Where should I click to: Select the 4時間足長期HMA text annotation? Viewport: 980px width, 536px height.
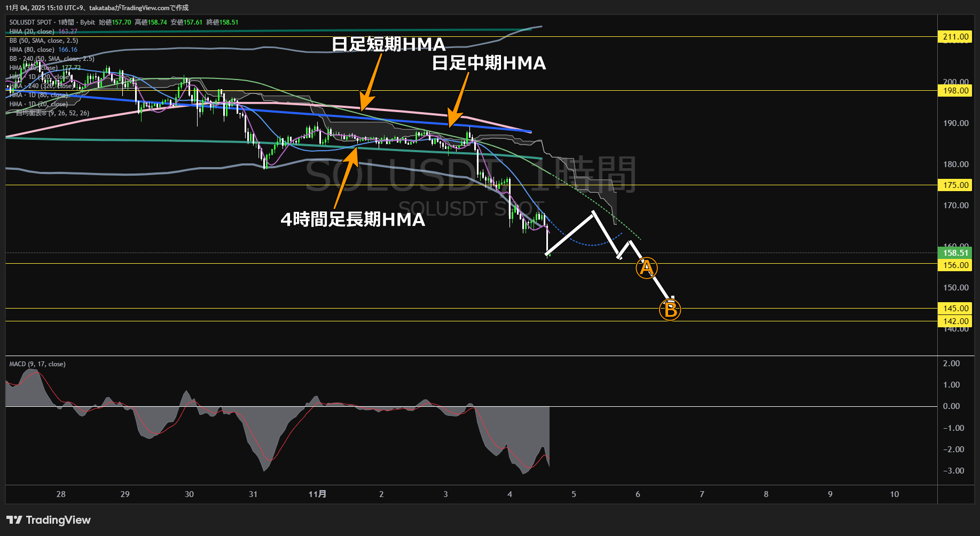[x=352, y=219]
